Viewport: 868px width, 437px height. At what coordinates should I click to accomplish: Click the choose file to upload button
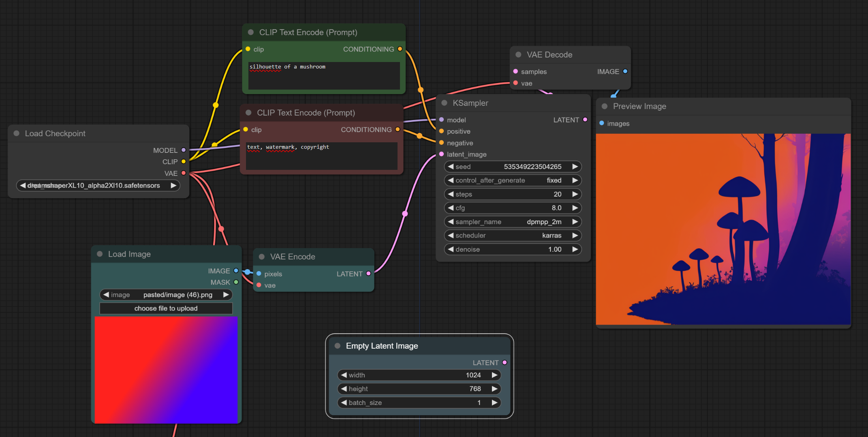(x=166, y=308)
